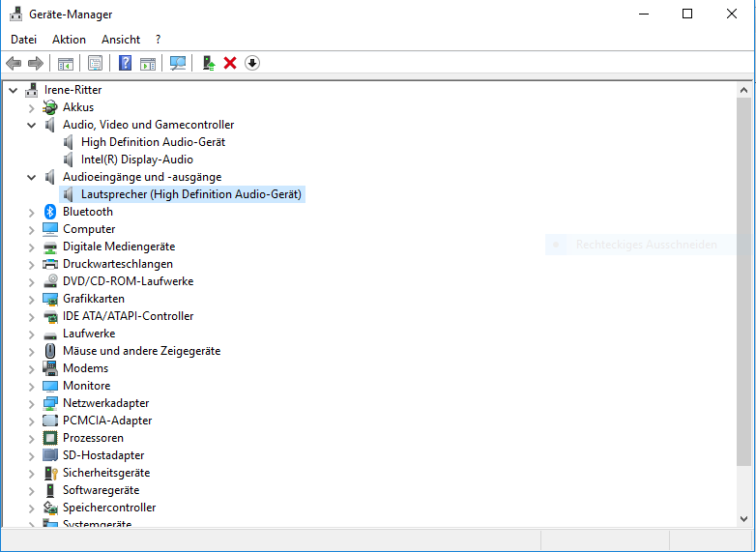This screenshot has height=552, width=756.
Task: Click the Speichercontroller icon
Action: pos(50,508)
